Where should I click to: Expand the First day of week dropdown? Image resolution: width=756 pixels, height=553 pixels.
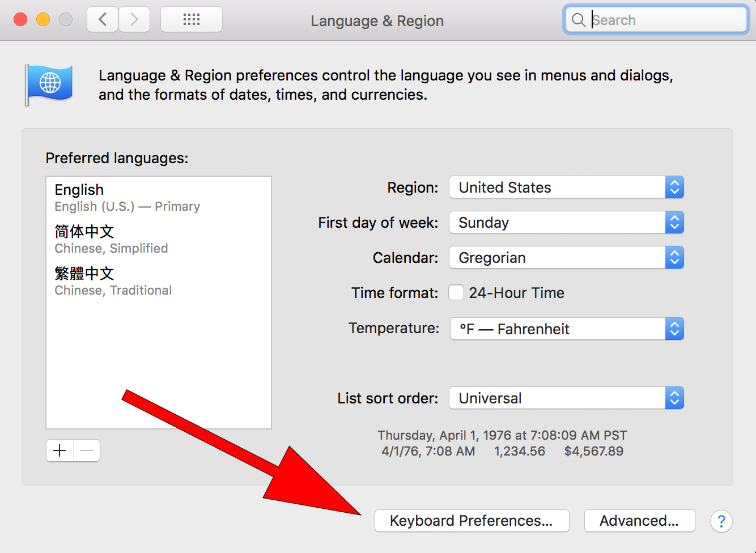[566, 223]
